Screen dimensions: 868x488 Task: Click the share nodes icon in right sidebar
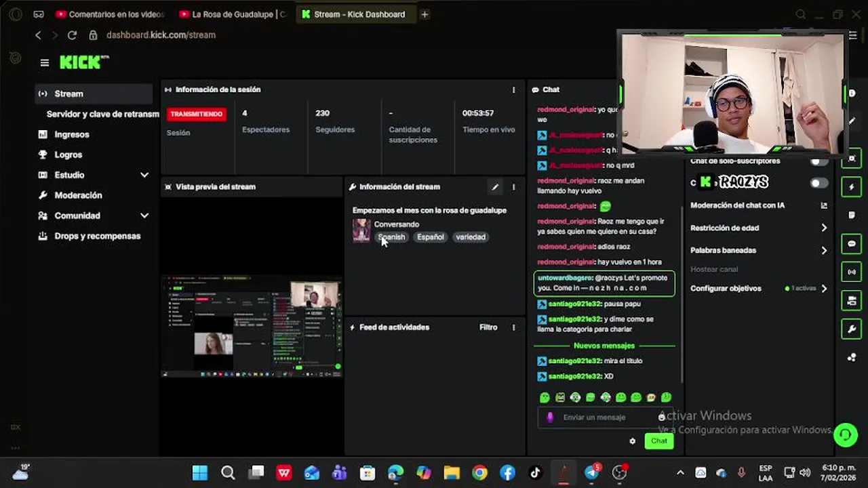click(x=852, y=358)
